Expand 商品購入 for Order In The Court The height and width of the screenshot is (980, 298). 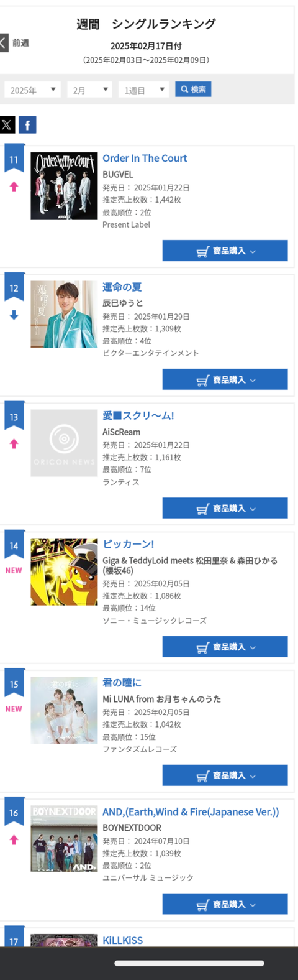[x=225, y=251]
